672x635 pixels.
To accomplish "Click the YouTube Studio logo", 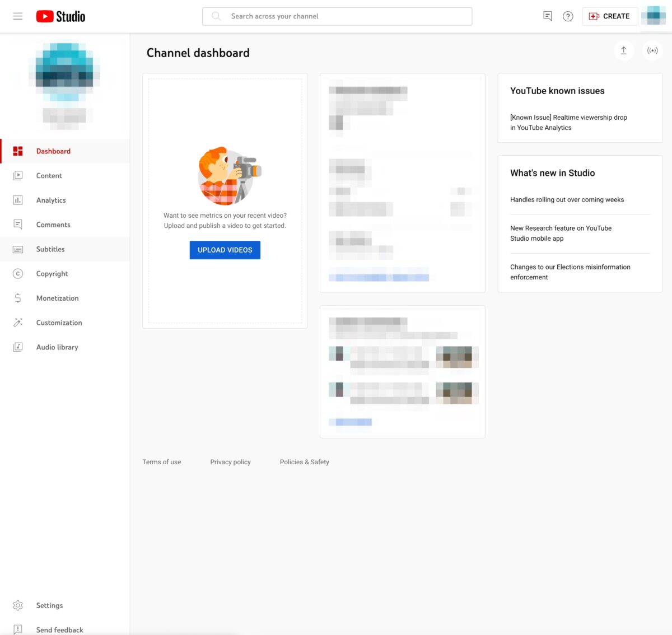I will (x=60, y=16).
